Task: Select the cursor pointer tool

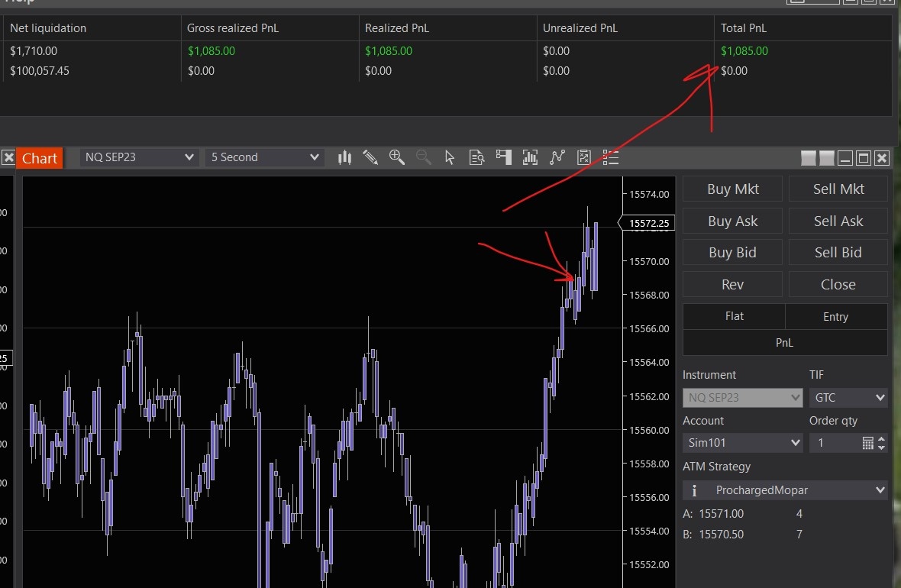Action: (x=450, y=157)
